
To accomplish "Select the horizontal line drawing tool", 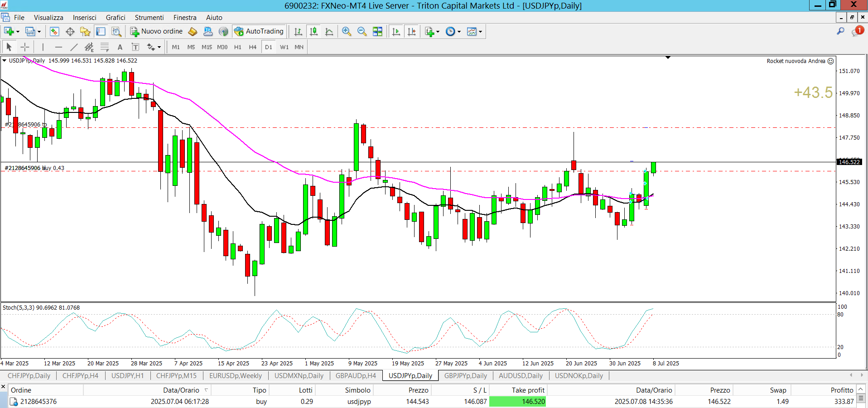I will pos(58,47).
